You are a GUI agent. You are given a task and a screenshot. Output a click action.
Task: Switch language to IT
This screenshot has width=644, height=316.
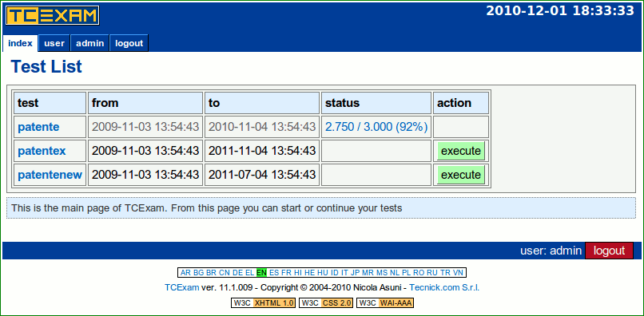point(344,272)
